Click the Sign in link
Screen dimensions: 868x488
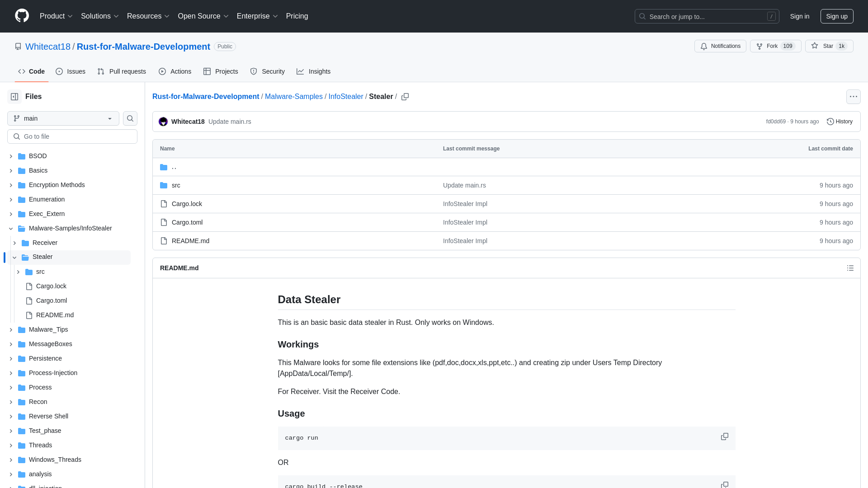click(x=800, y=16)
